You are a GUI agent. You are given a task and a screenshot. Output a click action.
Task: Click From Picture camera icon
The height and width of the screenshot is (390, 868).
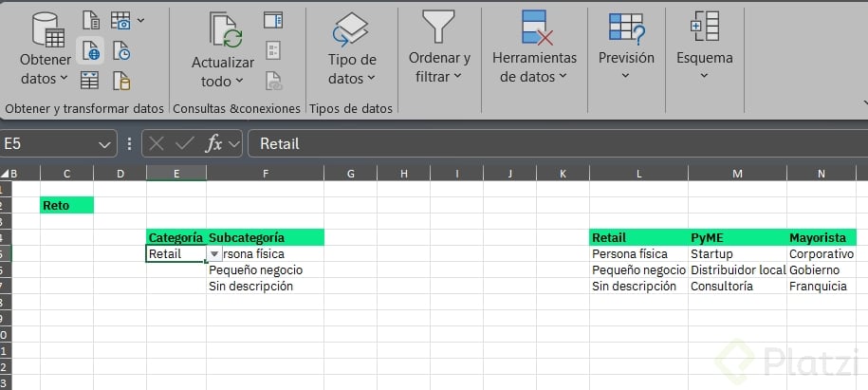(121, 20)
